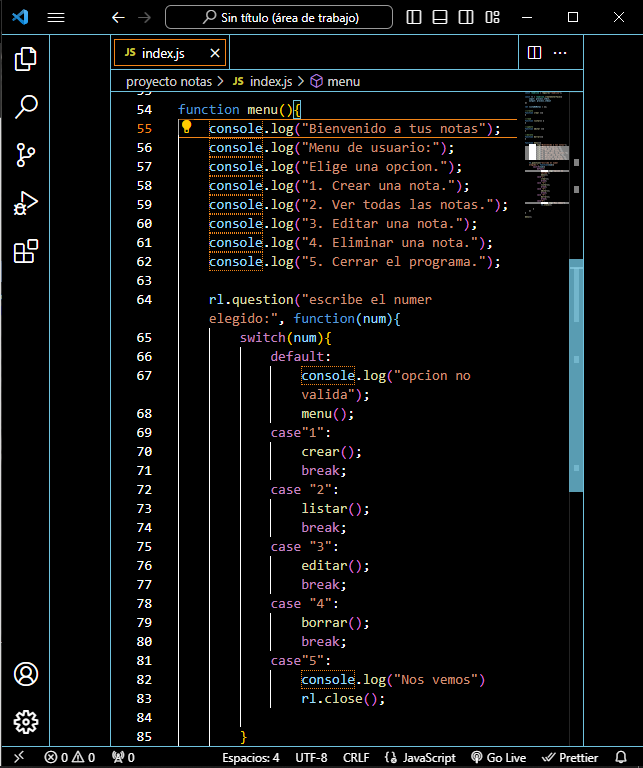Click the lightbulb code action on line 55
The height and width of the screenshot is (768, 643).
click(x=187, y=127)
